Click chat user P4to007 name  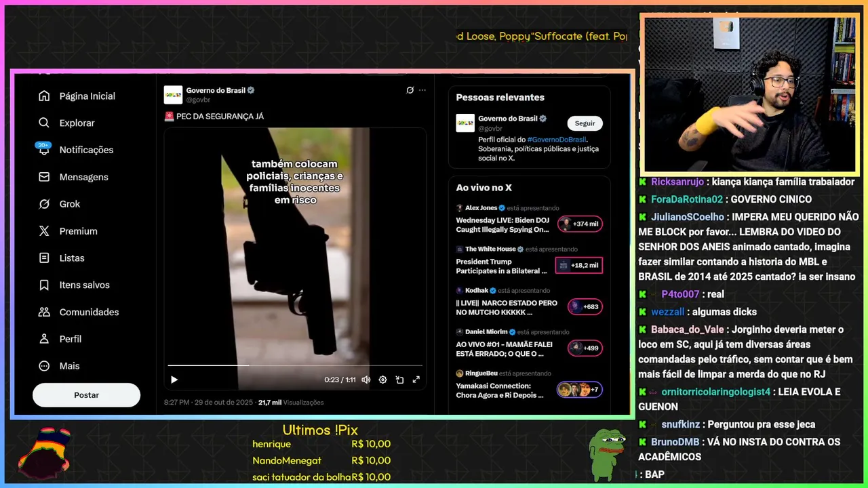(680, 294)
